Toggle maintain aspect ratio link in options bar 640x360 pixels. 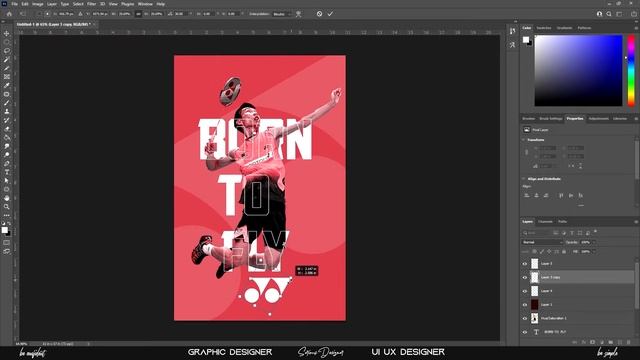click(x=138, y=14)
